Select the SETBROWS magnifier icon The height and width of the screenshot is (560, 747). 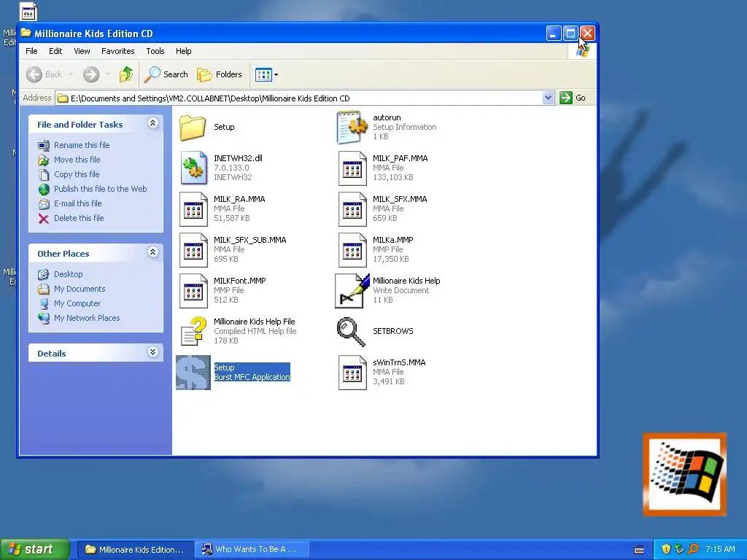[351, 332]
